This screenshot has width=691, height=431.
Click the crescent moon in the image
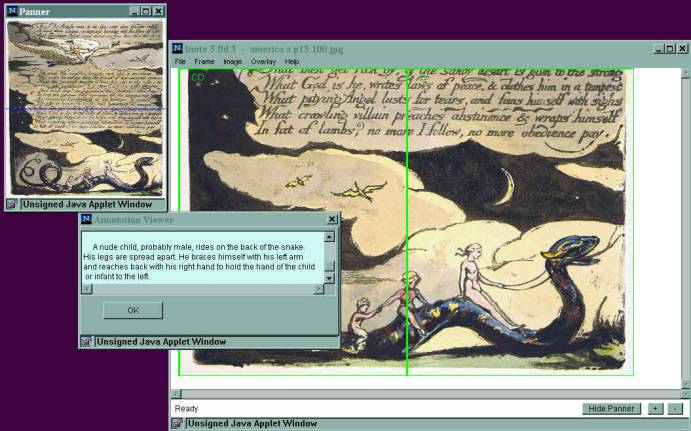(x=505, y=187)
